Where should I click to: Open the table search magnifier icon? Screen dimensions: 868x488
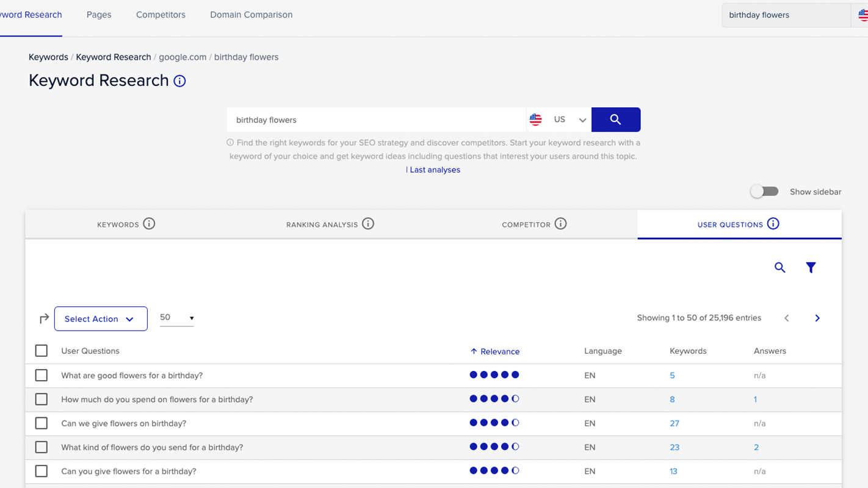coord(779,268)
